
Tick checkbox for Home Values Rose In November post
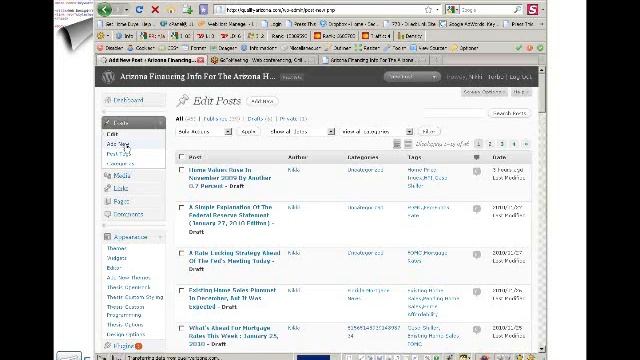(x=182, y=170)
